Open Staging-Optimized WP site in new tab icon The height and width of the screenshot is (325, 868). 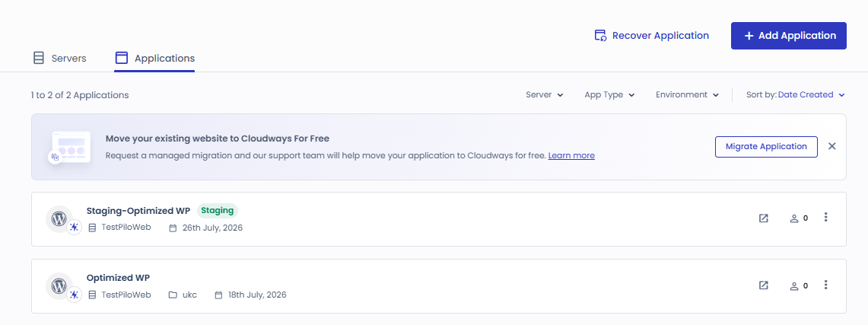point(763,218)
